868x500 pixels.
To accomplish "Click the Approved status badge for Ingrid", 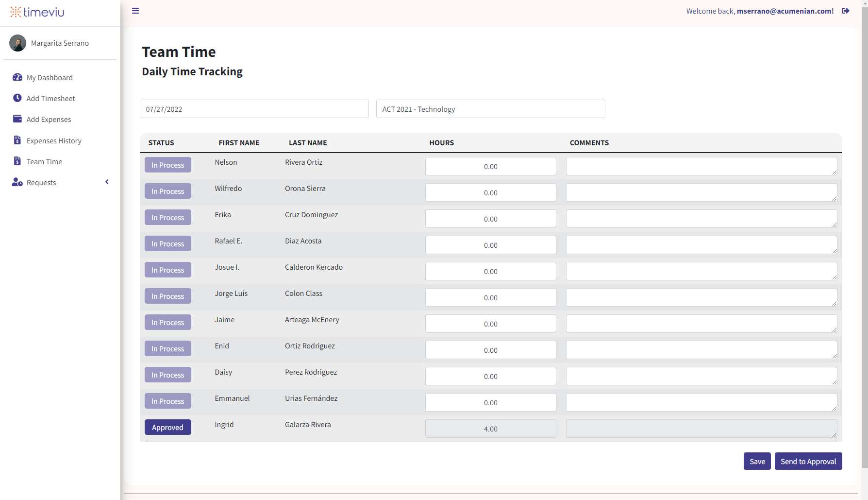I will 167,427.
